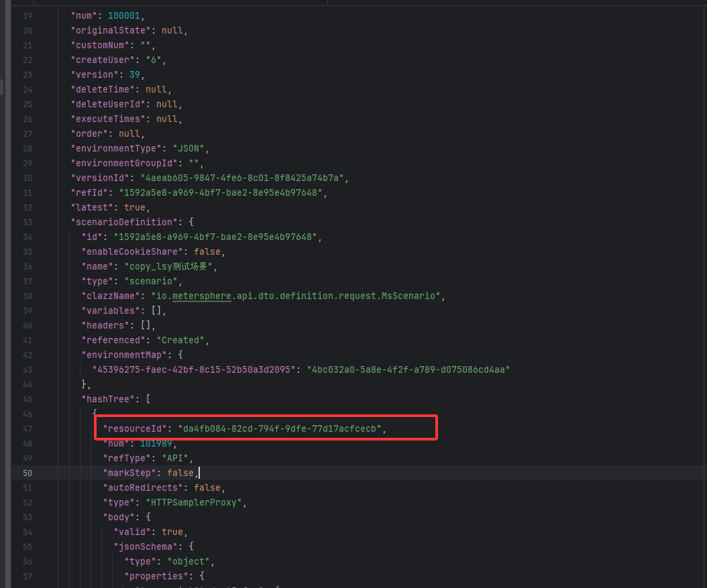
Task: Click the "scenarioDefinition" key
Action: [124, 222]
